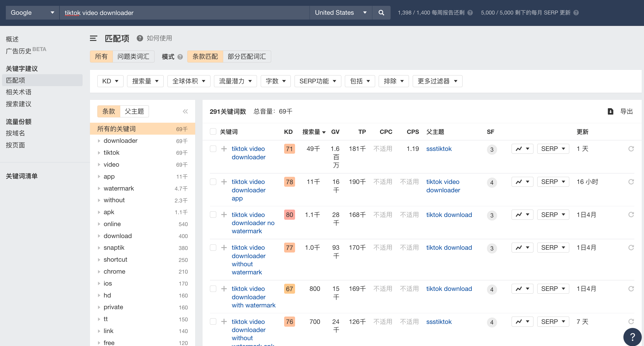
Task: Open the 搜索量 filter dropdown
Action: pos(145,81)
